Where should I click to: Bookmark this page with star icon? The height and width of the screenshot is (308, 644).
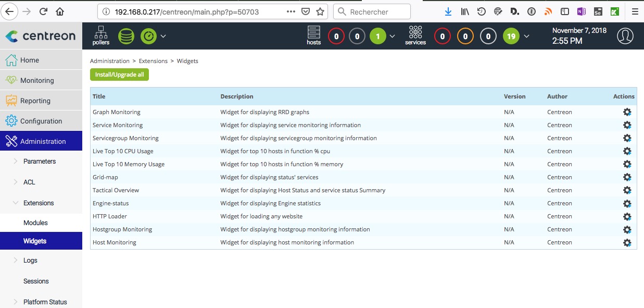(x=320, y=11)
